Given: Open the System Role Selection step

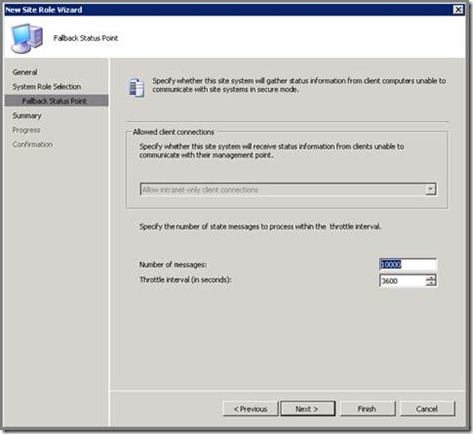Looking at the screenshot, I should [x=47, y=87].
